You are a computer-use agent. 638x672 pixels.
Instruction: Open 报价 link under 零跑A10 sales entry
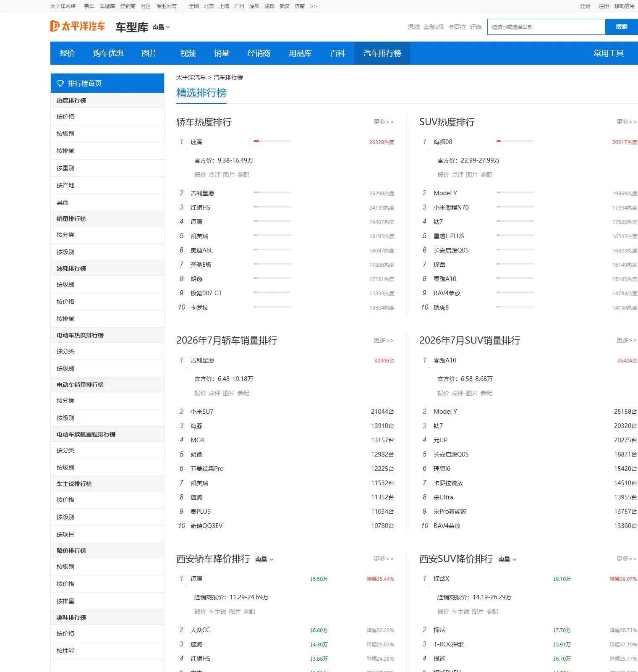point(443,393)
